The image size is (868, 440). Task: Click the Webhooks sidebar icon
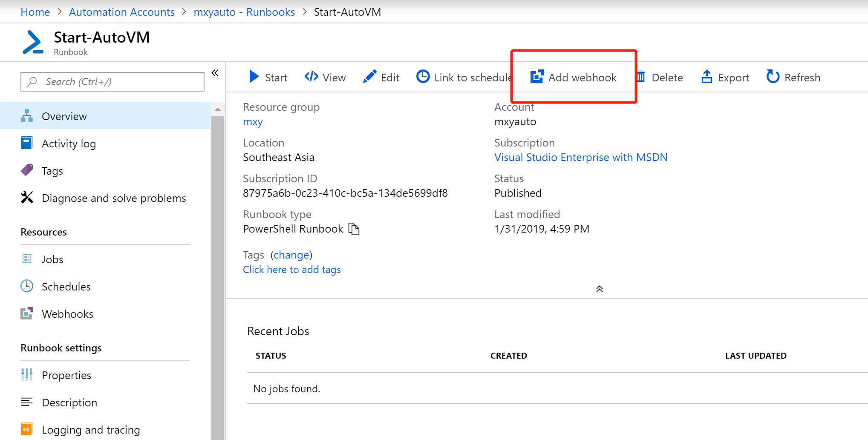pyautogui.click(x=27, y=313)
